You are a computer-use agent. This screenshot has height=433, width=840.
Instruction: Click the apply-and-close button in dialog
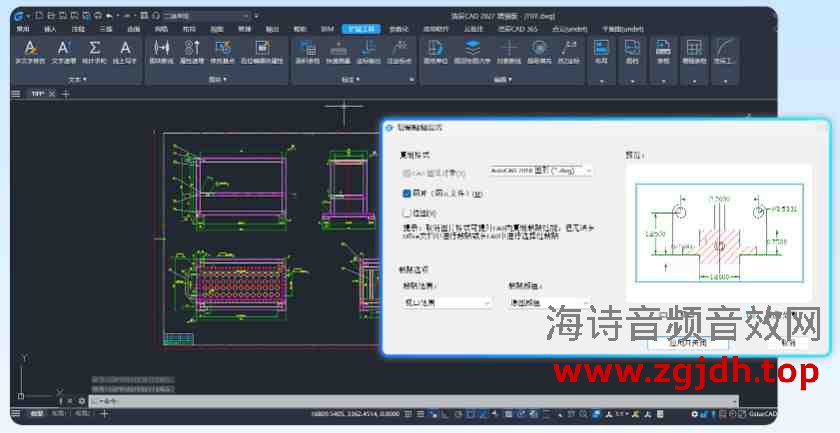pos(687,342)
